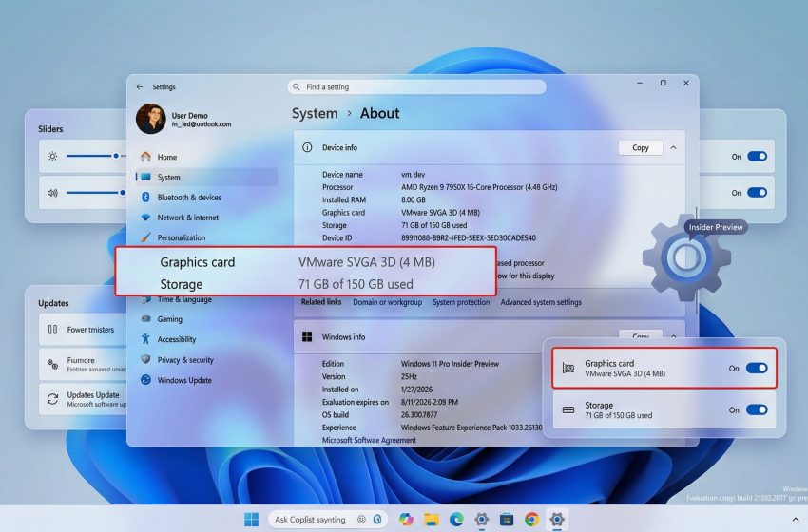Select the Fumore update row
The image size is (808, 532).
tap(83, 364)
